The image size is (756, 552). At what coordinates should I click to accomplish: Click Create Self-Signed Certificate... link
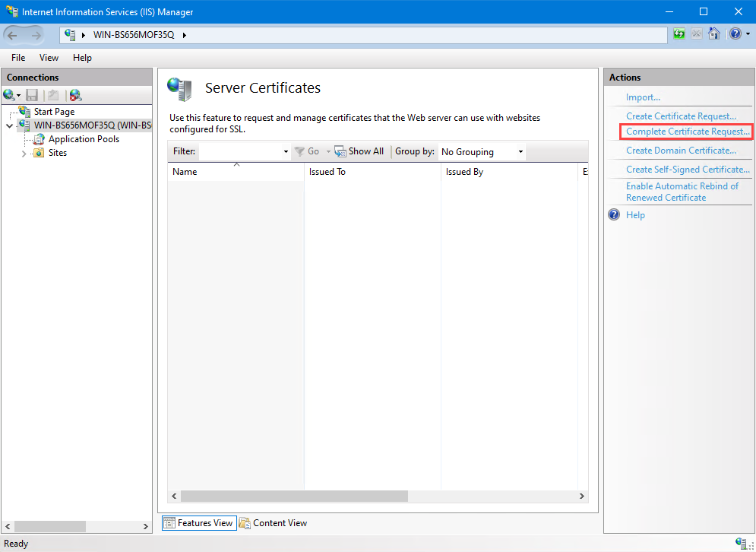tap(688, 170)
